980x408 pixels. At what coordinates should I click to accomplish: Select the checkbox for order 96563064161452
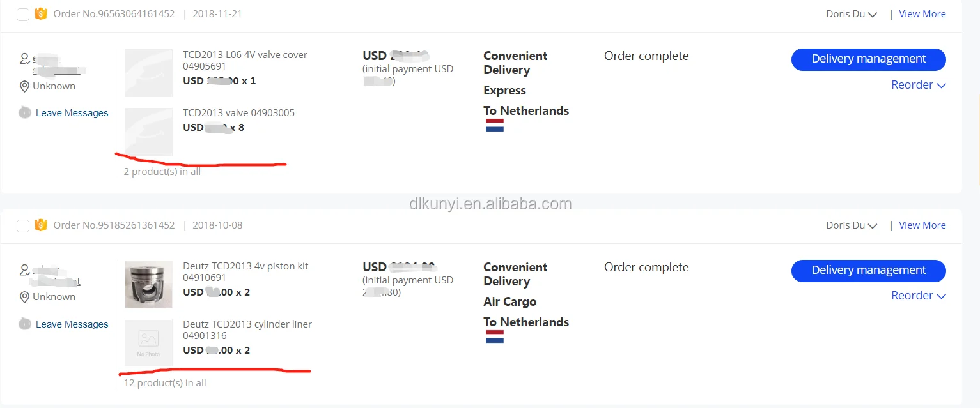(x=23, y=14)
